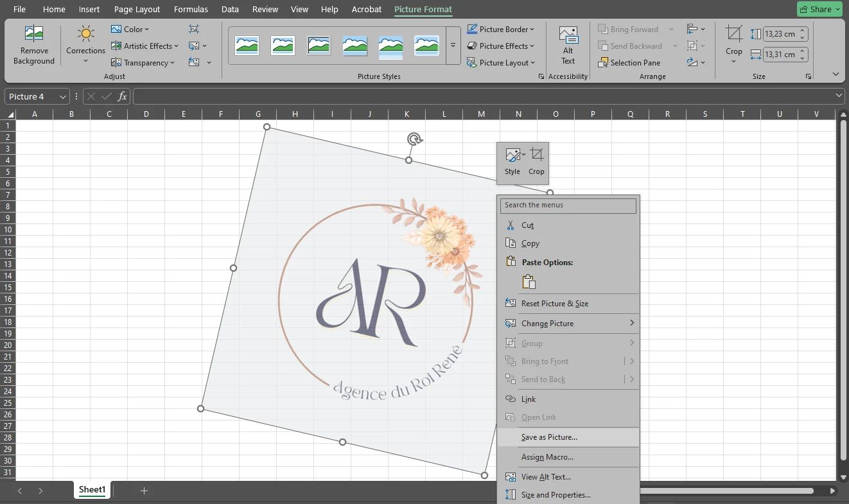The height and width of the screenshot is (504, 849).
Task: Expand the Picture Styles gallery More arrow
Action: point(453,46)
